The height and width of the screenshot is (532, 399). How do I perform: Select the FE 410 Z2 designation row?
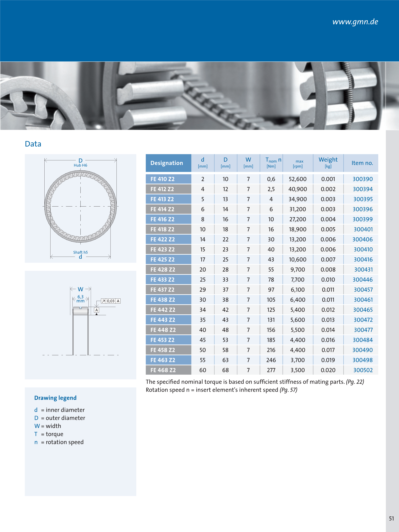pyautogui.click(x=262, y=179)
